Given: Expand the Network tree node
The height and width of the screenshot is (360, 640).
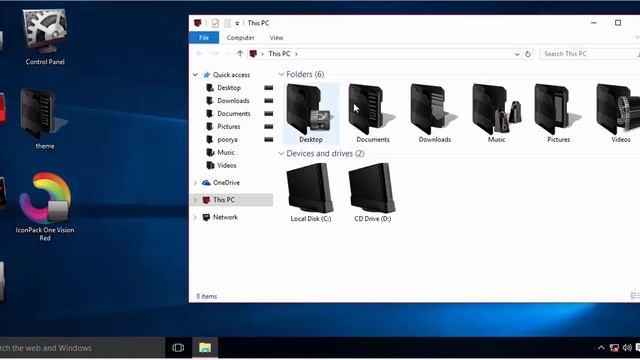Looking at the screenshot, I should tap(196, 217).
